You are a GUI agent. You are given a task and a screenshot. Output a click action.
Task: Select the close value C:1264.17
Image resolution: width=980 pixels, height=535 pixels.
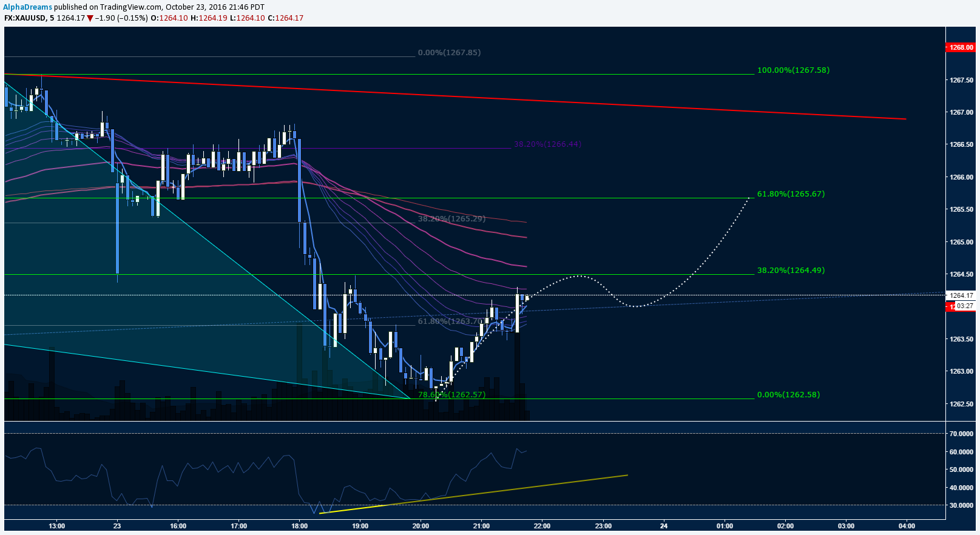click(x=285, y=18)
